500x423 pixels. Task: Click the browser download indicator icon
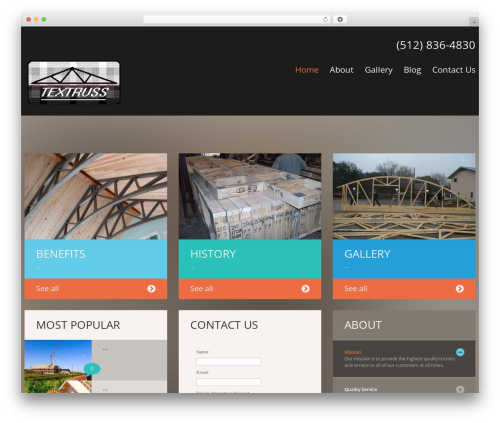tap(340, 19)
